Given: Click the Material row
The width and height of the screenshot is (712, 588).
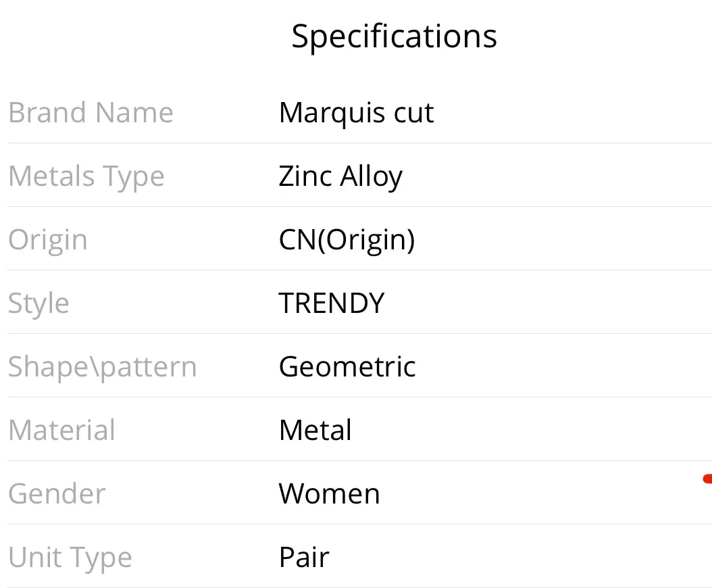Looking at the screenshot, I should tap(359, 429).
